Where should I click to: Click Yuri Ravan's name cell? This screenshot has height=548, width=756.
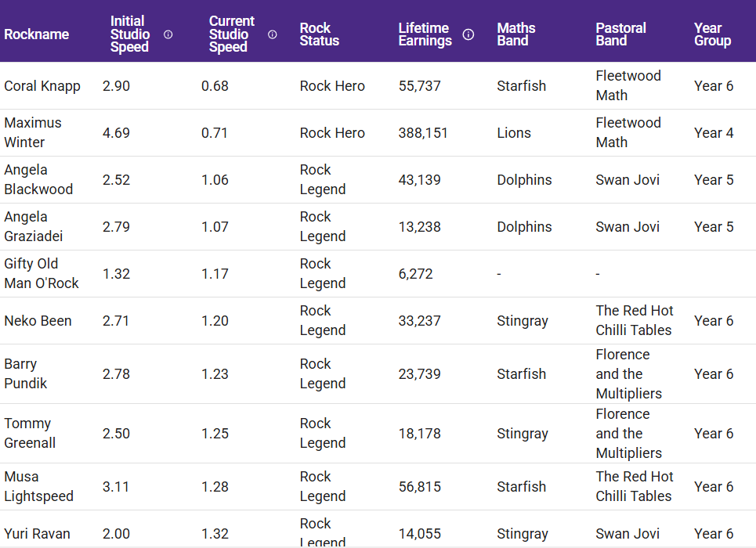tap(37, 534)
